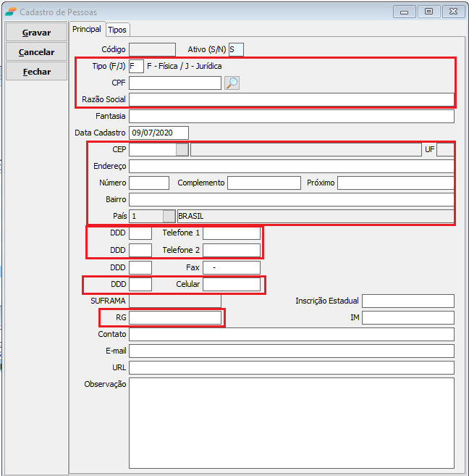Image resolution: width=469 pixels, height=476 pixels.
Task: Click the Inscrição Estadual field
Action: tap(407, 301)
